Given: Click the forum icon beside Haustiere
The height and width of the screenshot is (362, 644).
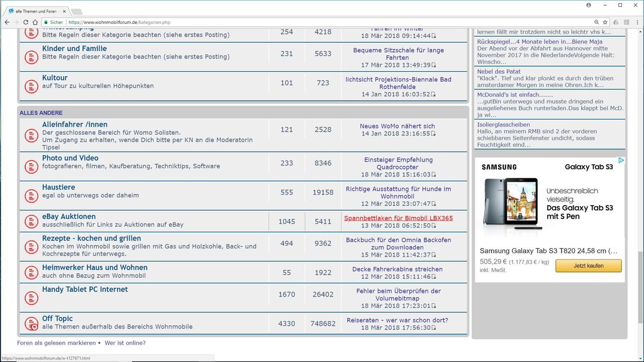Looking at the screenshot, I should 31,196.
